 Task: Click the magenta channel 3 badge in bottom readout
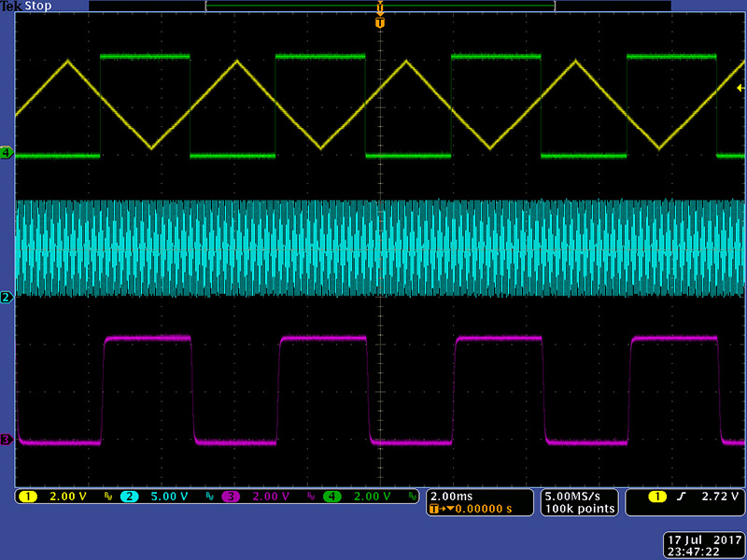point(231,497)
